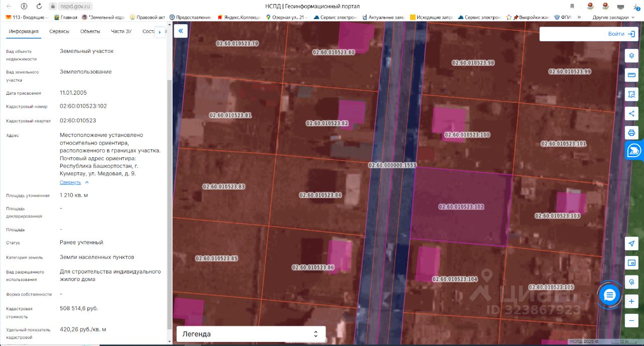644x346 pixels.
Task: Print the map with printer icon
Action: (x=631, y=133)
